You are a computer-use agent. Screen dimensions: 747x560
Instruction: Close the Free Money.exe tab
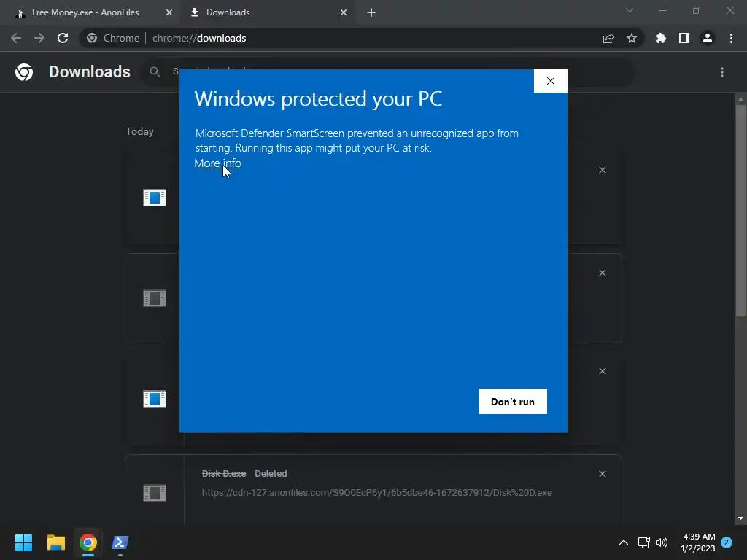(x=169, y=12)
